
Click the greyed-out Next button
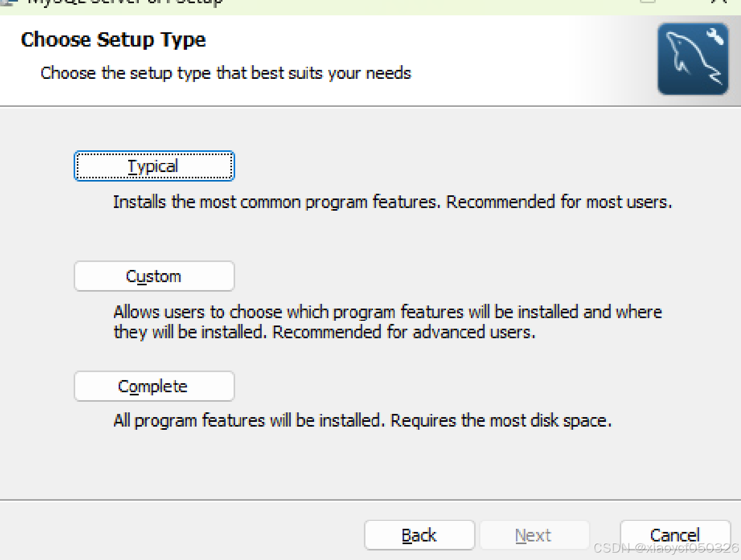(x=534, y=535)
